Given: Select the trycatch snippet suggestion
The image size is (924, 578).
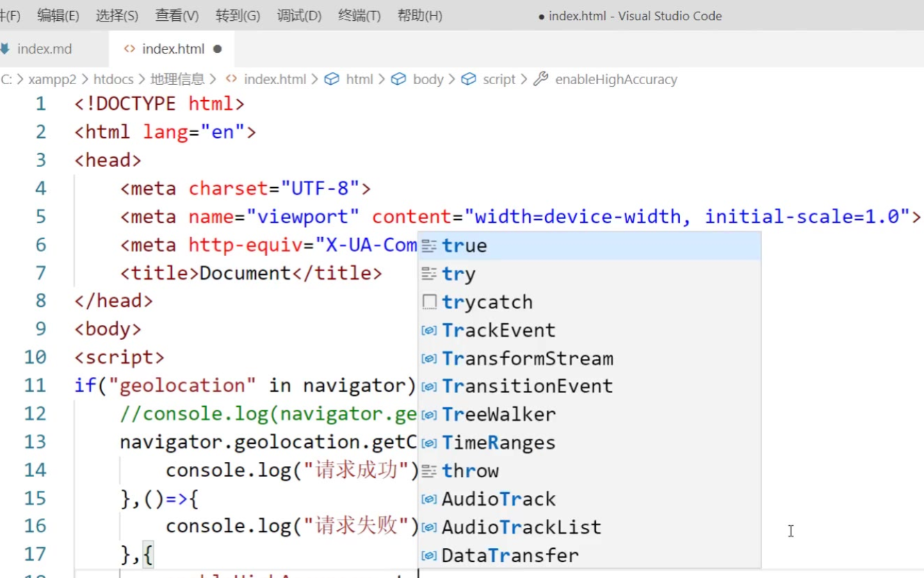Looking at the screenshot, I should 487,302.
